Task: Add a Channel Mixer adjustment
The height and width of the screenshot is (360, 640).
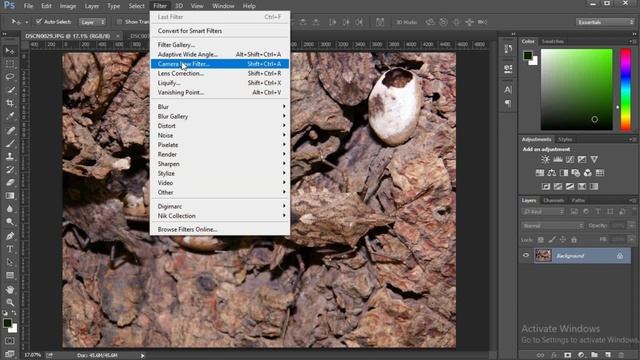Action: pyautogui.click(x=587, y=173)
